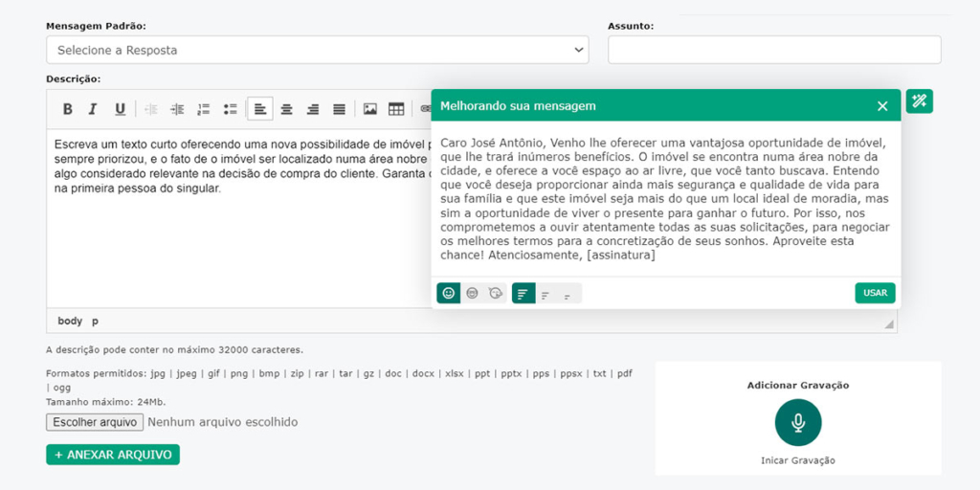This screenshot has height=490, width=980.
Task: Click the decrease indent icon
Action: (x=150, y=109)
